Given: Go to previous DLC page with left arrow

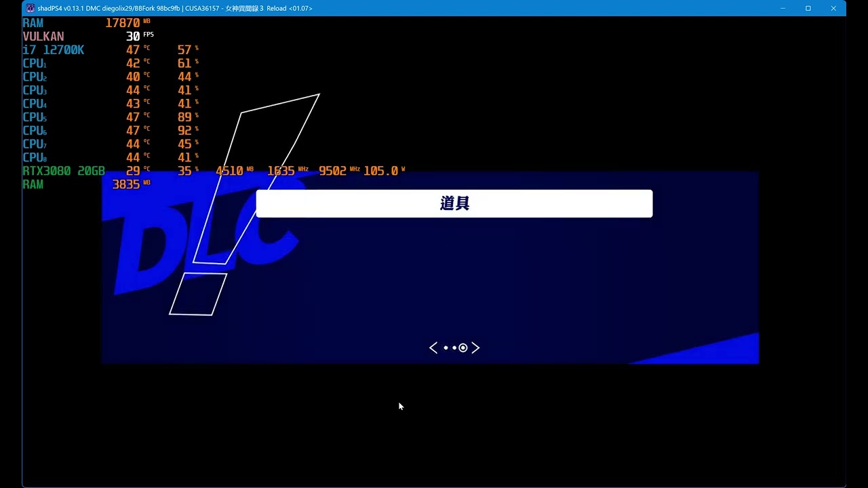Looking at the screenshot, I should pyautogui.click(x=433, y=348).
